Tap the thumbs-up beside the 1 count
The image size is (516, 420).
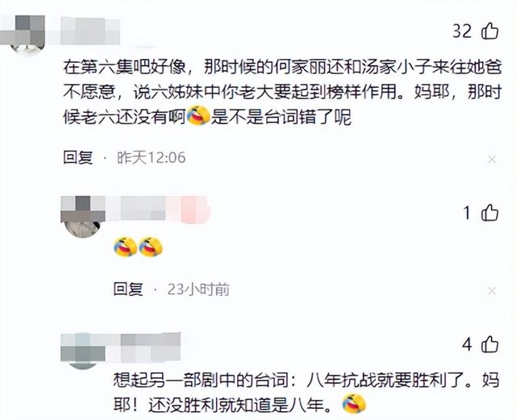pyautogui.click(x=490, y=212)
